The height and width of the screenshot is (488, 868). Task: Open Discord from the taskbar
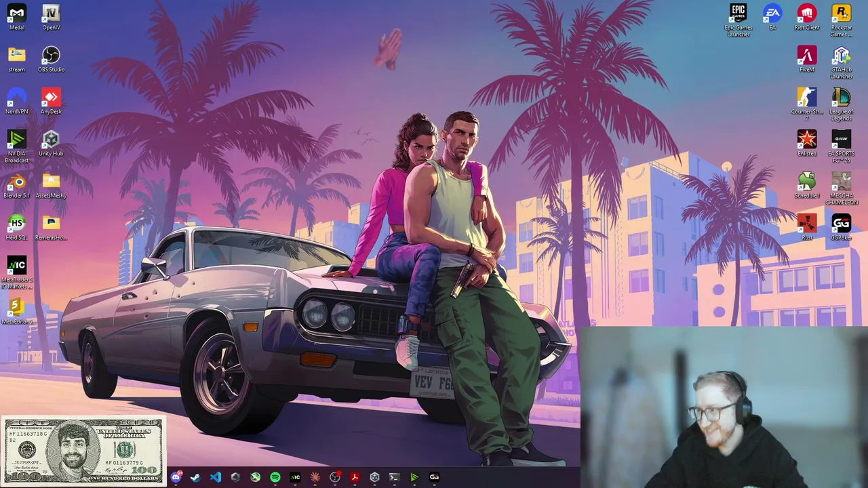176,477
